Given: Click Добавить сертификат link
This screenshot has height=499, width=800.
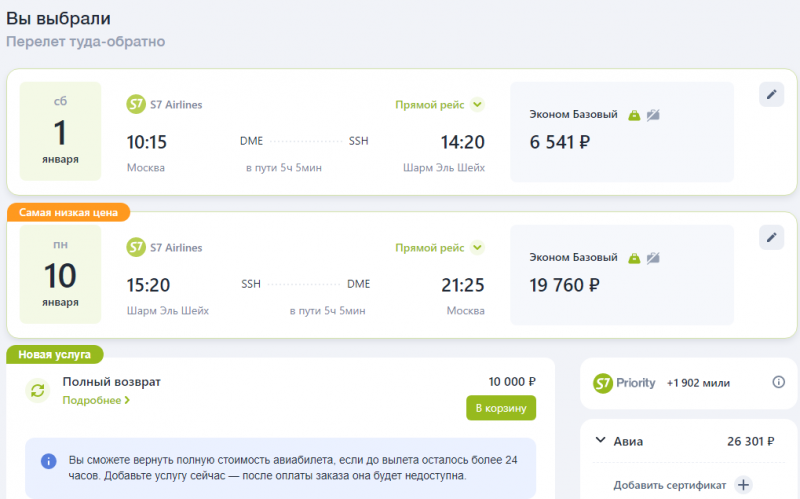Looking at the screenshot, I should click(669, 485).
